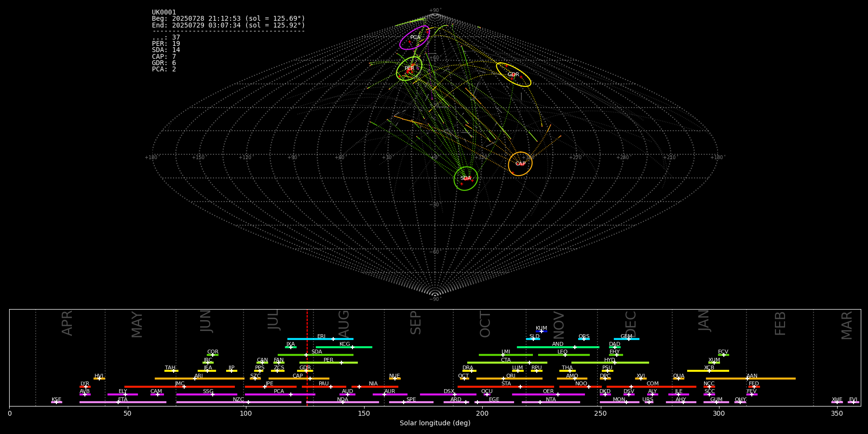Select the CAP shower bar on timeline
The width and height of the screenshot is (868, 434).
coord(299,379)
